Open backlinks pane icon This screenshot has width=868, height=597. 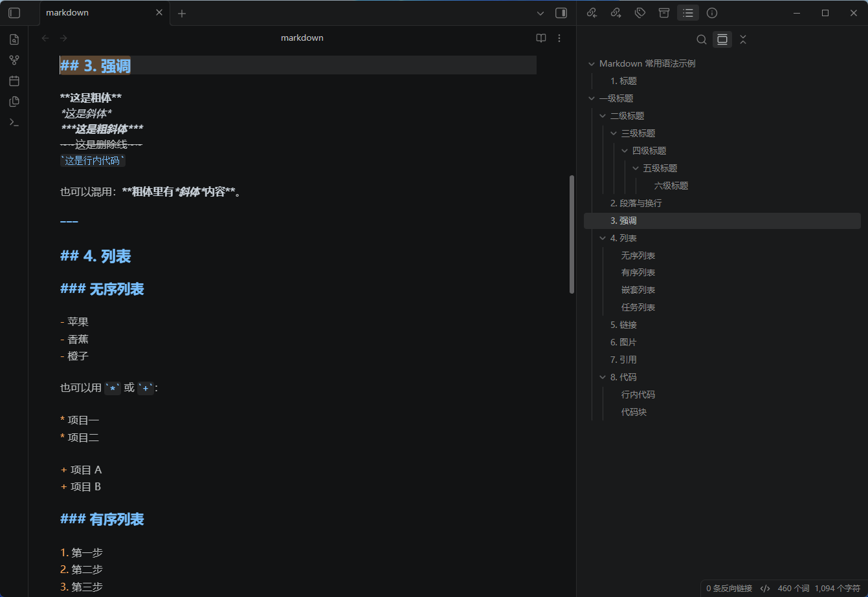click(592, 13)
